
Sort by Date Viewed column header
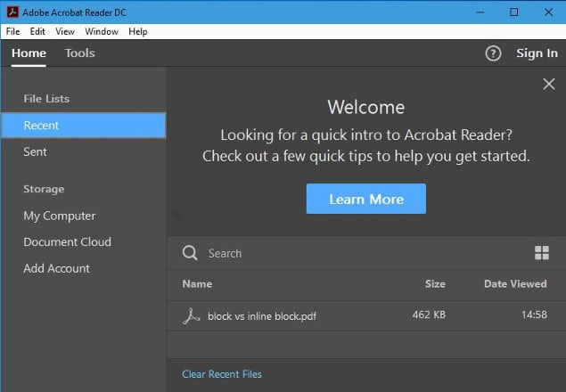coord(515,283)
